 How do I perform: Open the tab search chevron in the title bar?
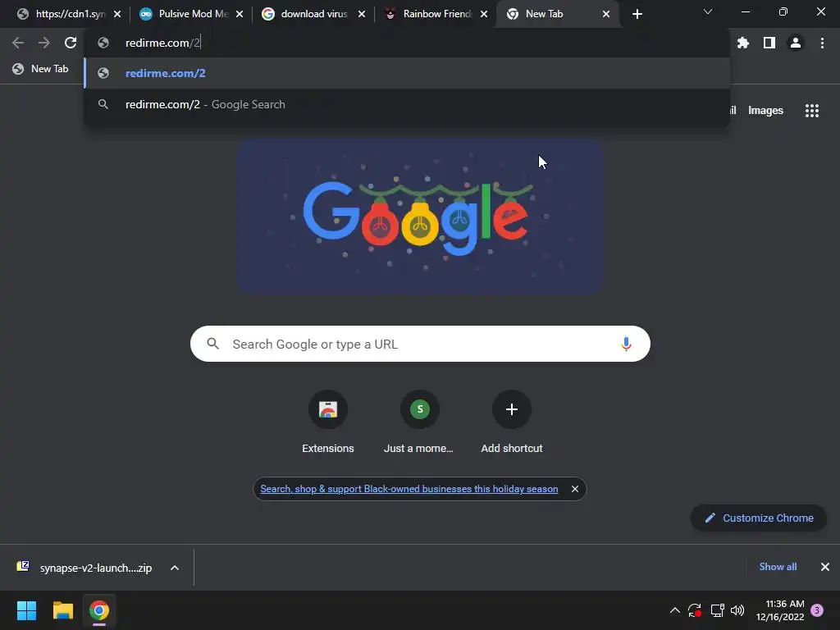tap(708, 11)
